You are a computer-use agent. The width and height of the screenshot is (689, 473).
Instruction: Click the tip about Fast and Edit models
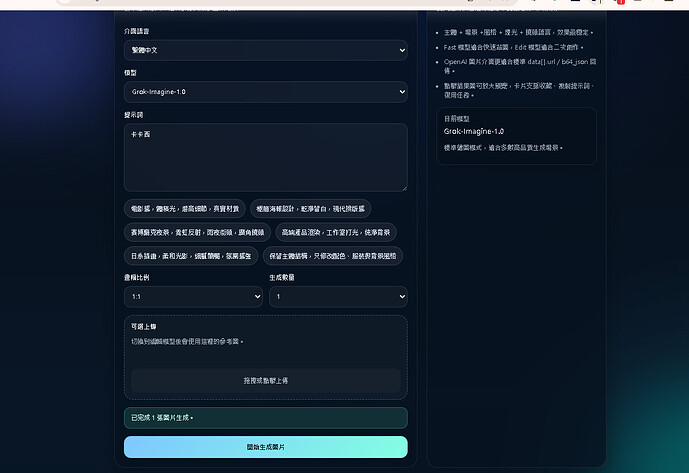point(513,47)
